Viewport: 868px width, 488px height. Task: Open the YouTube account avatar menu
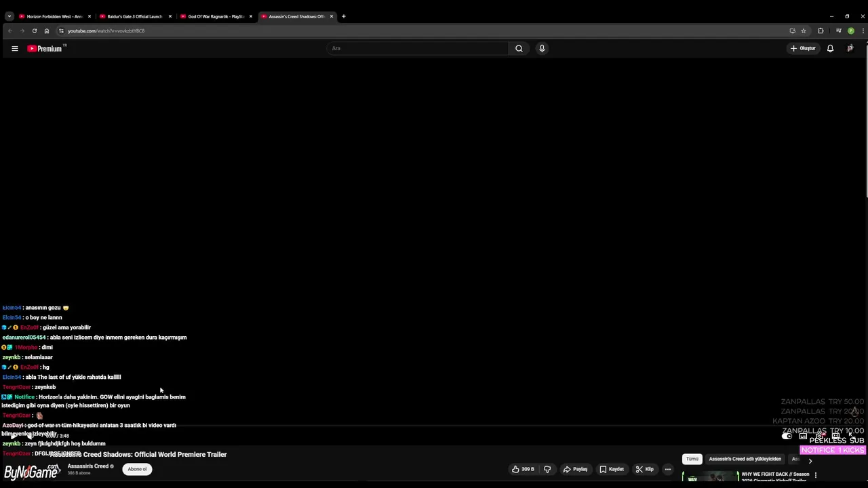(850, 48)
